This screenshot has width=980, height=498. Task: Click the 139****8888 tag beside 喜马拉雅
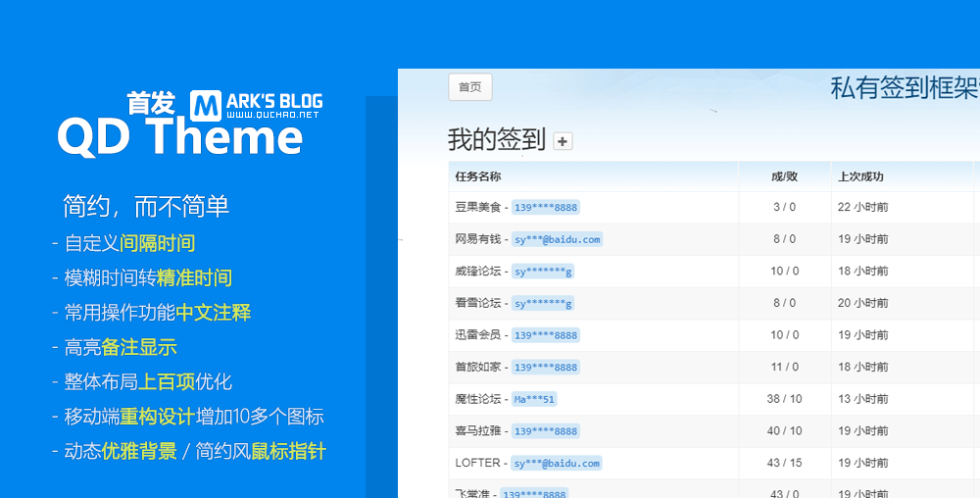tap(546, 431)
